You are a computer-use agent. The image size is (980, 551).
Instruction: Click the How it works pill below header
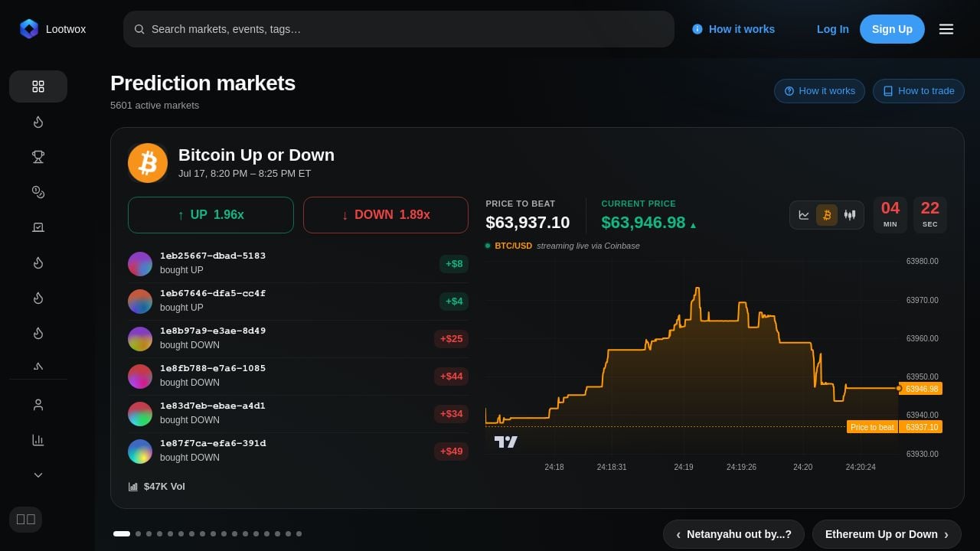(x=819, y=91)
